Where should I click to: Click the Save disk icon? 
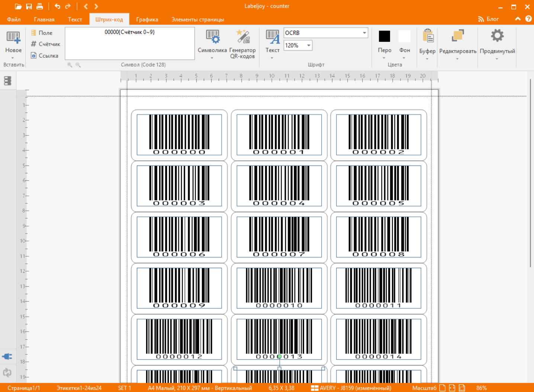[x=29, y=6]
